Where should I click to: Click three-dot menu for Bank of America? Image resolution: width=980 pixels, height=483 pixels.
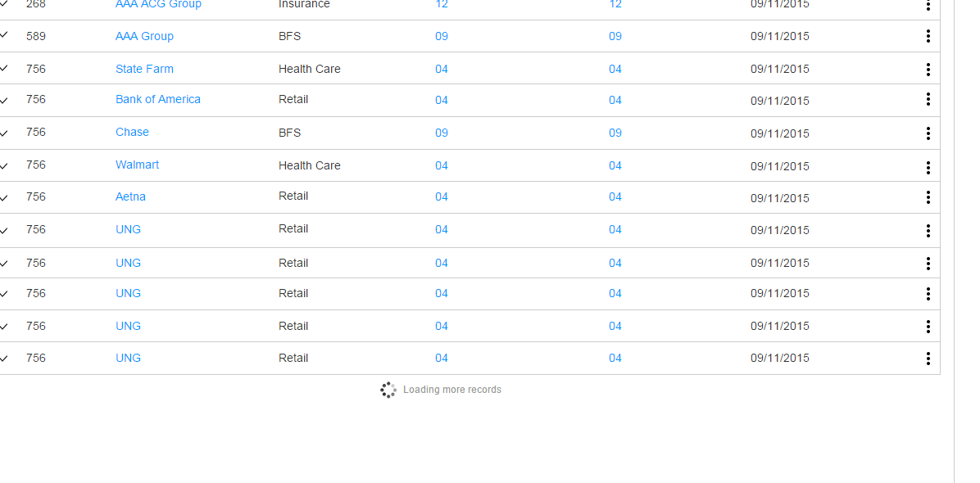point(928,99)
